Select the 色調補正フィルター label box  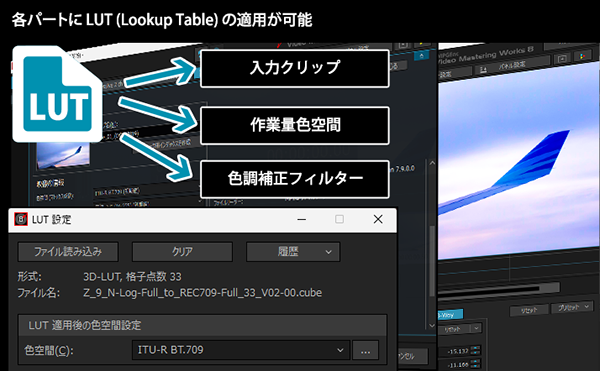point(295,179)
